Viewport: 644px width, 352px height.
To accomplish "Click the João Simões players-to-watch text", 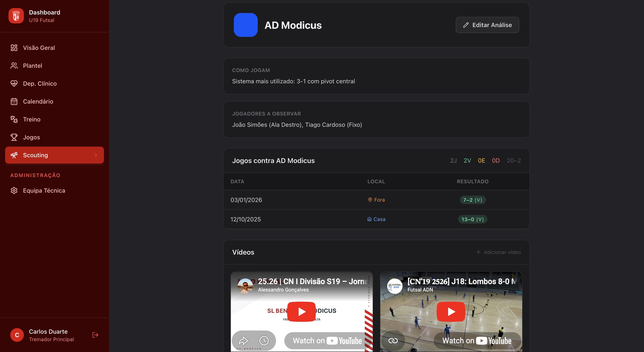I will [297, 125].
